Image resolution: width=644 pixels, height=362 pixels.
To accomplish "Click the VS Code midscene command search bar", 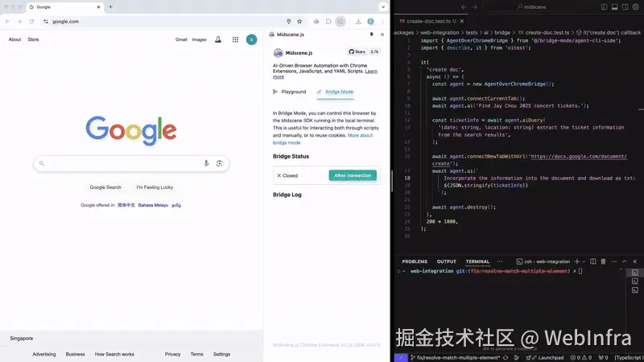I will 530,7.
